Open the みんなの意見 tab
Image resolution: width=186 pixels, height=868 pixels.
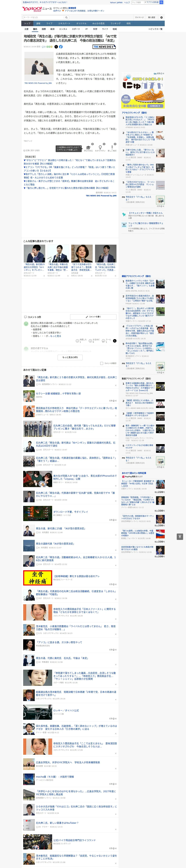click(98, 24)
